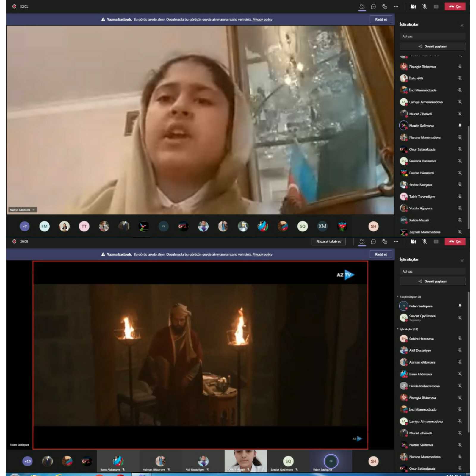Click Asiman Əkbərova mute icon in list
476x476 pixels.
click(460, 362)
